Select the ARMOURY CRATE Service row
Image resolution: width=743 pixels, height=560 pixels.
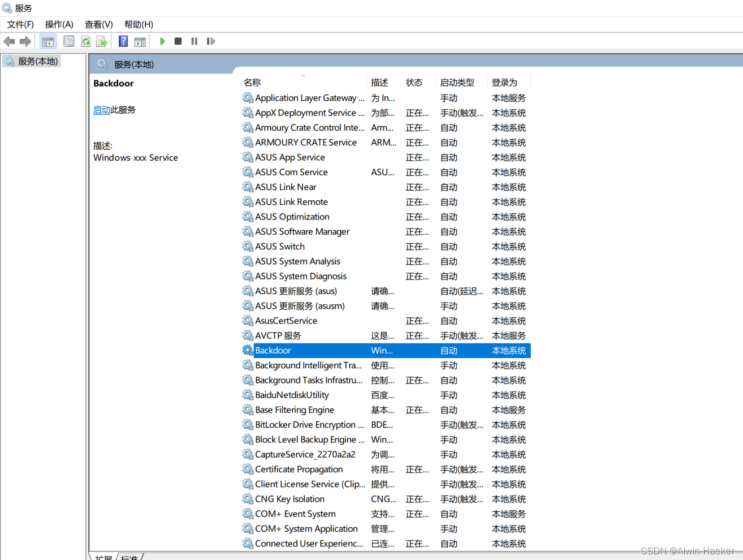(x=386, y=143)
